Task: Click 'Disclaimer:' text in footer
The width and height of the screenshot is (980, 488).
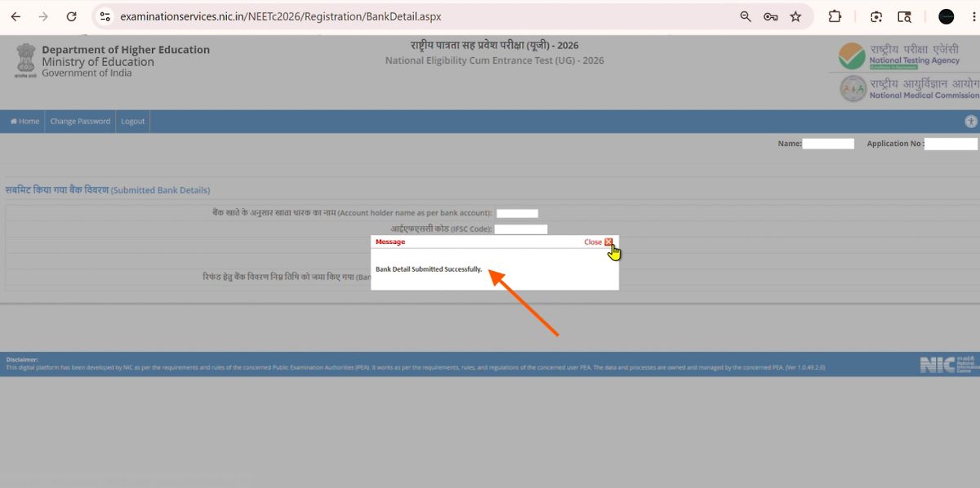Action: [22, 359]
